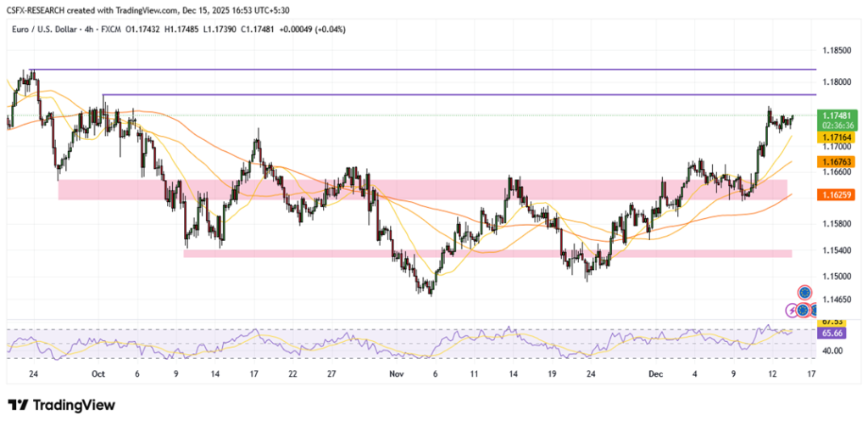Image resolution: width=868 pixels, height=426 pixels.
Task: Click the upper pink support zone rectangle
Action: tap(422, 189)
